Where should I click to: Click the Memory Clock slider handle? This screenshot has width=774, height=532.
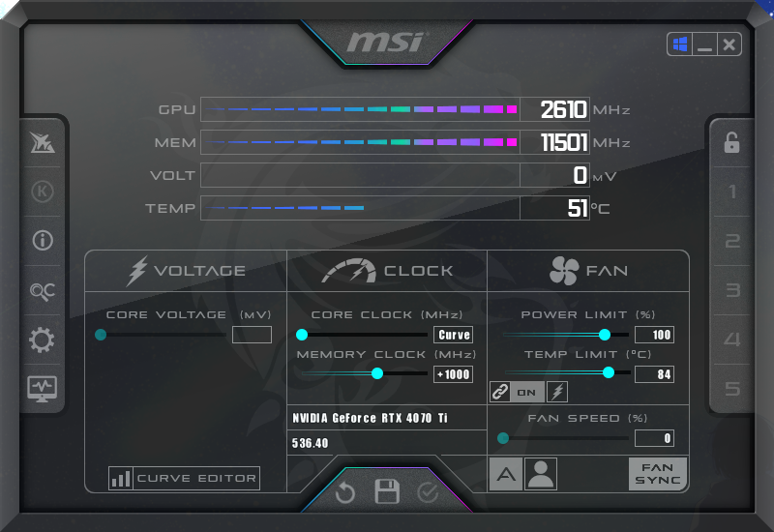(377, 373)
